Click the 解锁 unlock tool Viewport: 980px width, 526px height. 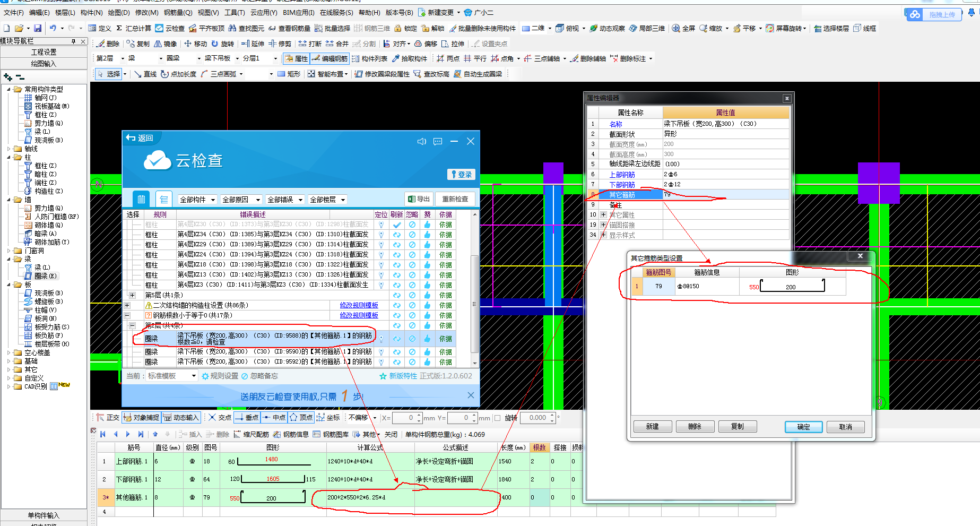[432, 28]
